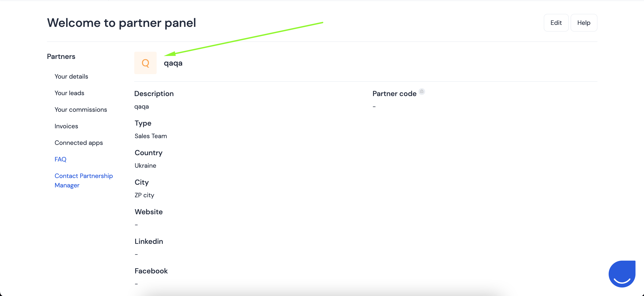The height and width of the screenshot is (296, 644).
Task: Click the orange Q partner avatar
Action: click(145, 63)
